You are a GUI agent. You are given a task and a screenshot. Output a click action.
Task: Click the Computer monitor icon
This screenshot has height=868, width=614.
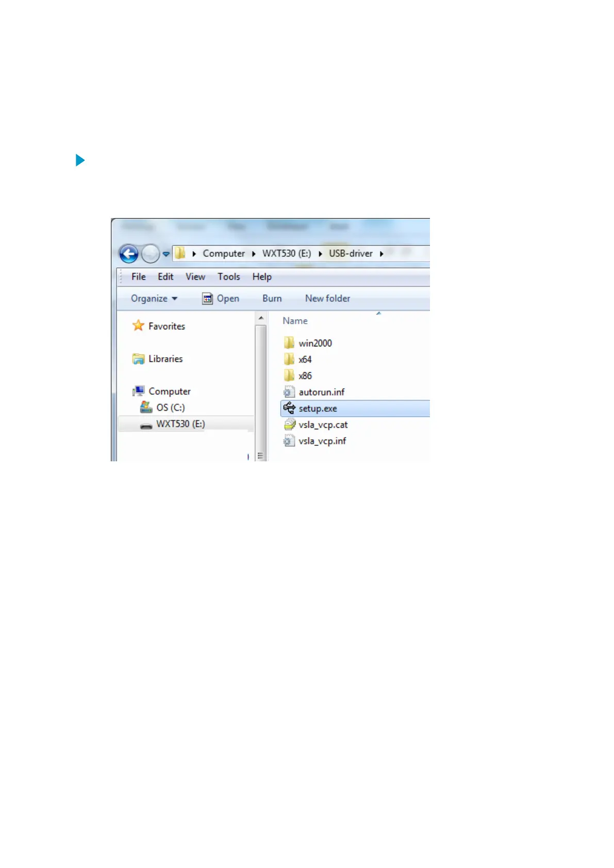(x=138, y=391)
